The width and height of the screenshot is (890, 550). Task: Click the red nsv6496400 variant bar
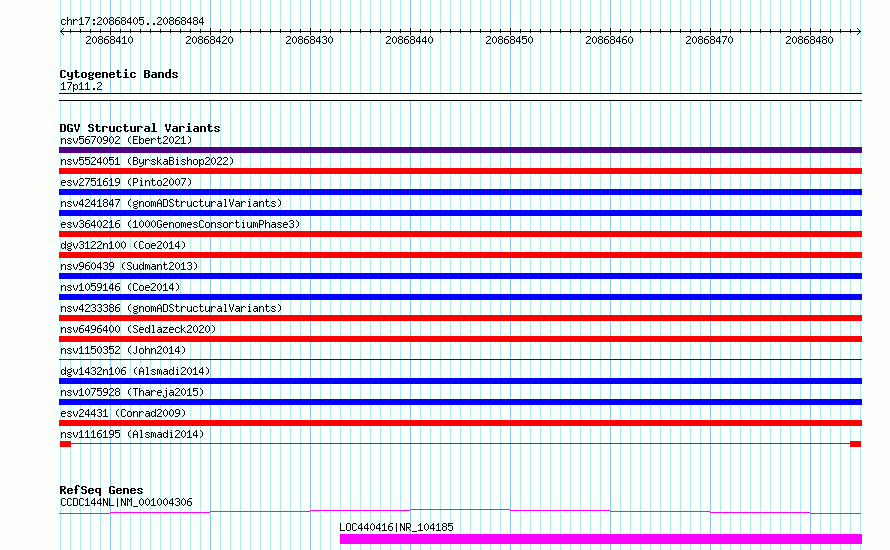pyautogui.click(x=460, y=339)
